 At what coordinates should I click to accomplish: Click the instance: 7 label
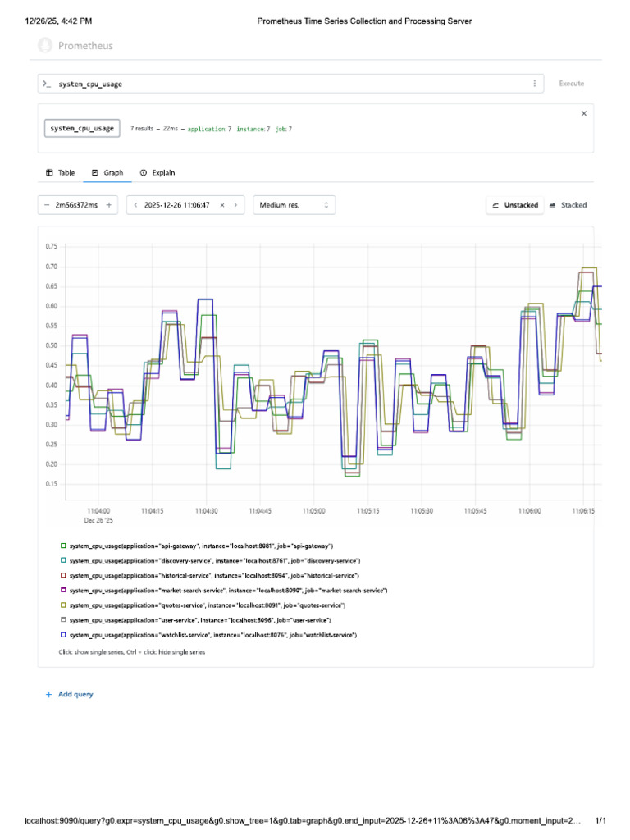253,129
